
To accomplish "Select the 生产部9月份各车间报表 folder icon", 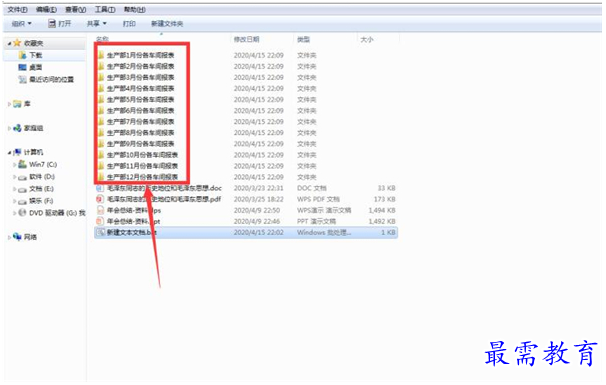I will coord(101,144).
